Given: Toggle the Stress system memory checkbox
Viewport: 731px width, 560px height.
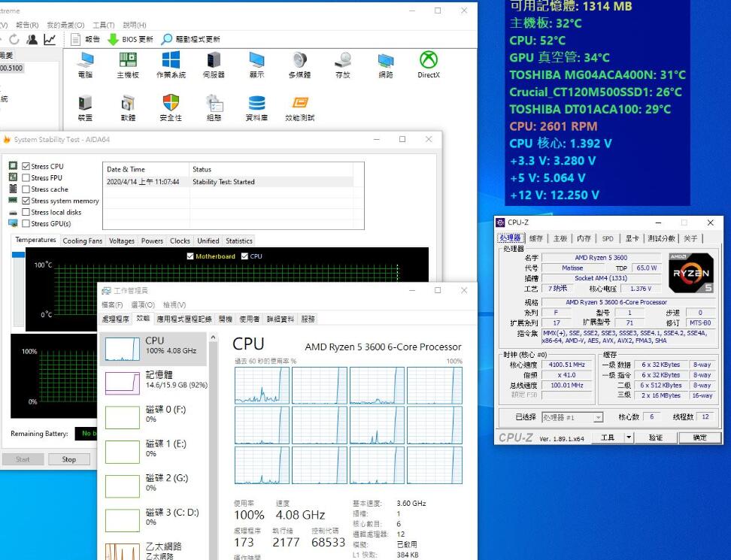Looking at the screenshot, I should tap(26, 201).
